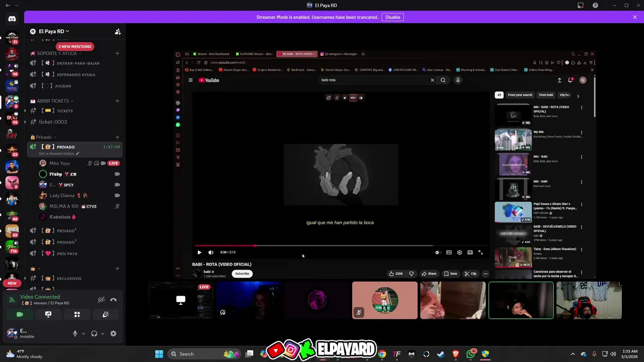Screen dimensions: 644x362
Task: Open Brave browser from the taskbar
Action: click(x=456, y=354)
